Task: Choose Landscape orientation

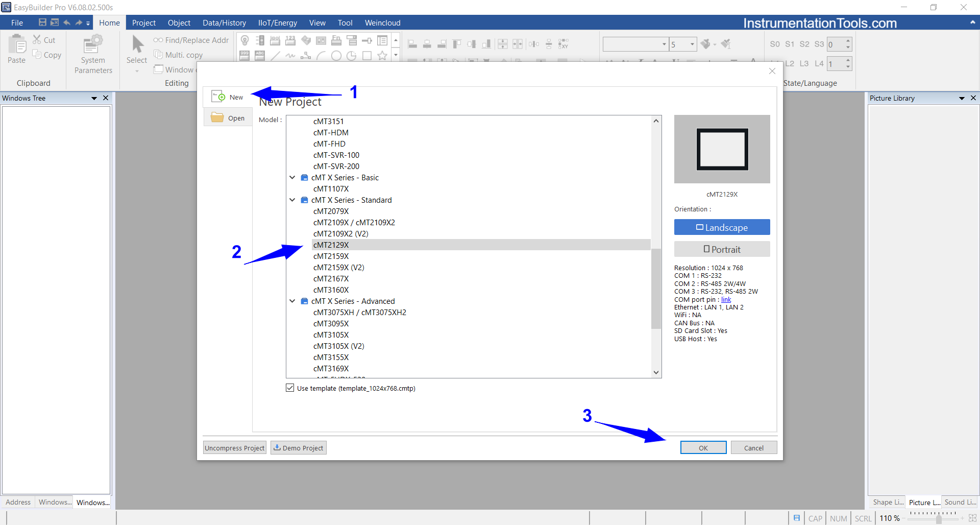Action: pos(722,227)
